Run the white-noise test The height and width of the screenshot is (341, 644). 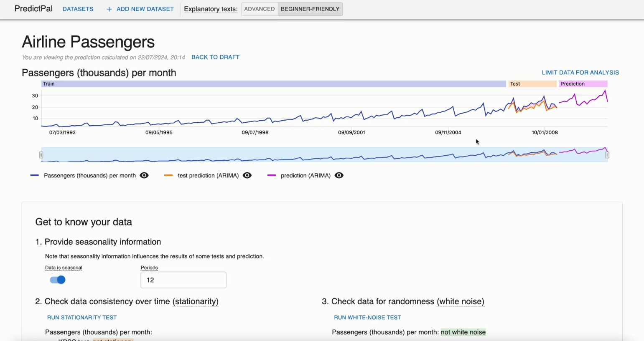click(367, 317)
